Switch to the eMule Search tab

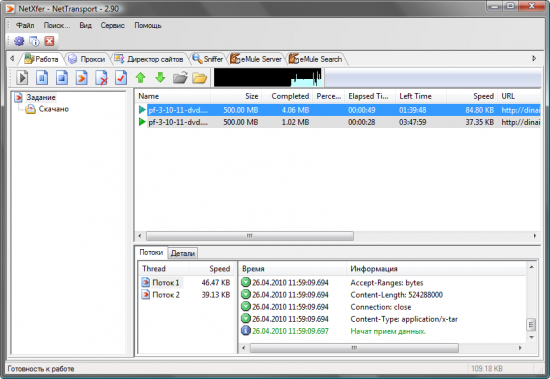316,59
